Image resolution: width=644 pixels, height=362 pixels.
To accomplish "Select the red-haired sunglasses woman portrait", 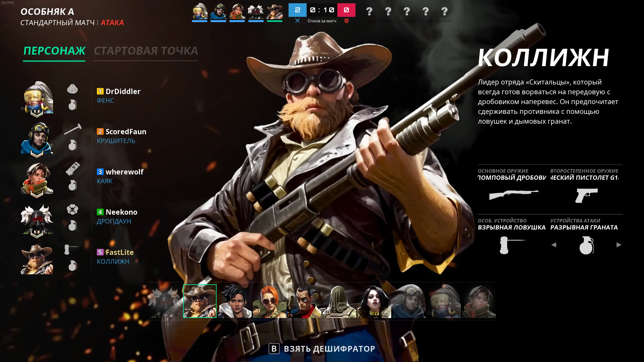I will point(269,301).
